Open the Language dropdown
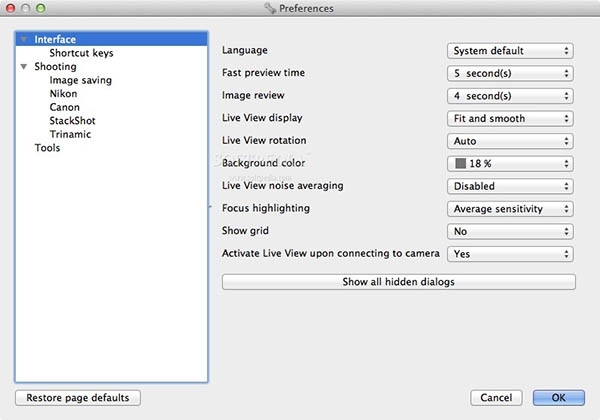This screenshot has height=420, width=600. click(509, 50)
